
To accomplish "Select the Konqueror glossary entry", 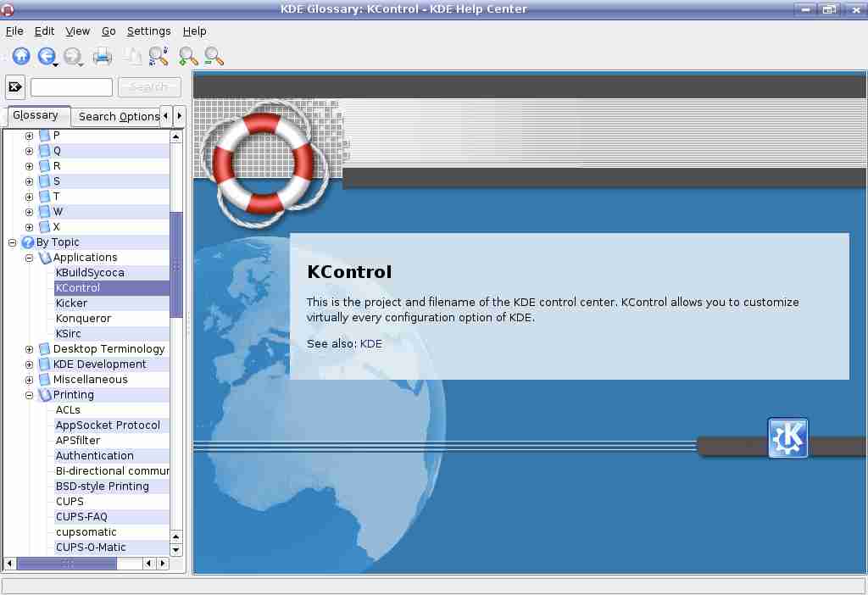I will pos(83,318).
